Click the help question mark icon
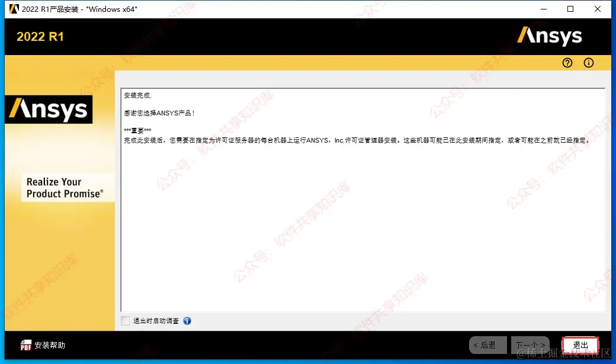Viewport: 616px width, 364px height. point(567,63)
